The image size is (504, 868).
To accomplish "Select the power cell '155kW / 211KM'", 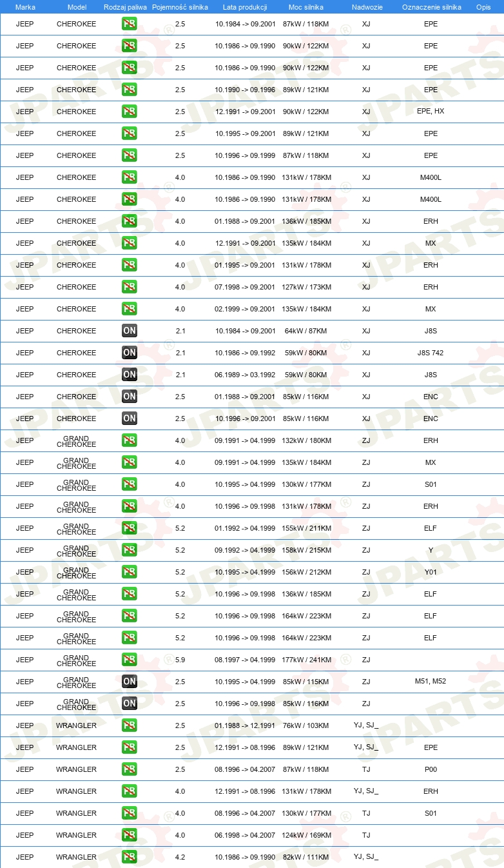I will [307, 528].
